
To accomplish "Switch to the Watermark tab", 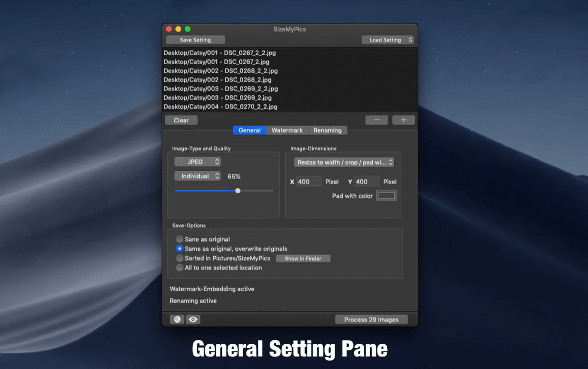I will tap(287, 130).
